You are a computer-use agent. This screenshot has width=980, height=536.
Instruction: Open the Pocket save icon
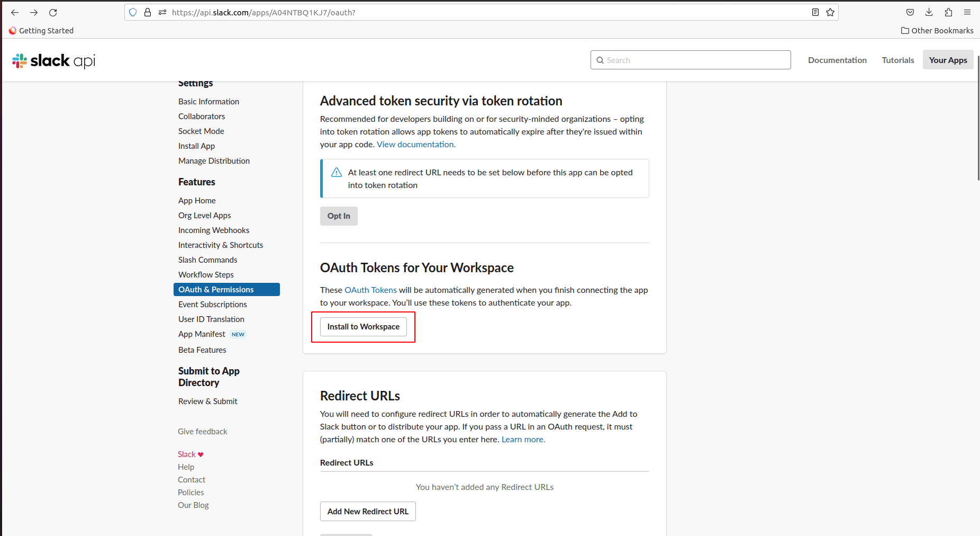910,12
